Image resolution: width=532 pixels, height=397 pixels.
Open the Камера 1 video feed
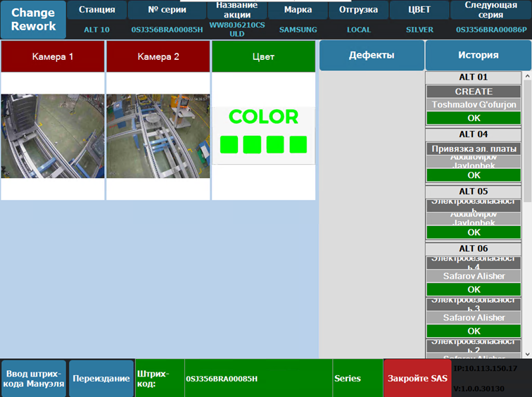pos(53,136)
